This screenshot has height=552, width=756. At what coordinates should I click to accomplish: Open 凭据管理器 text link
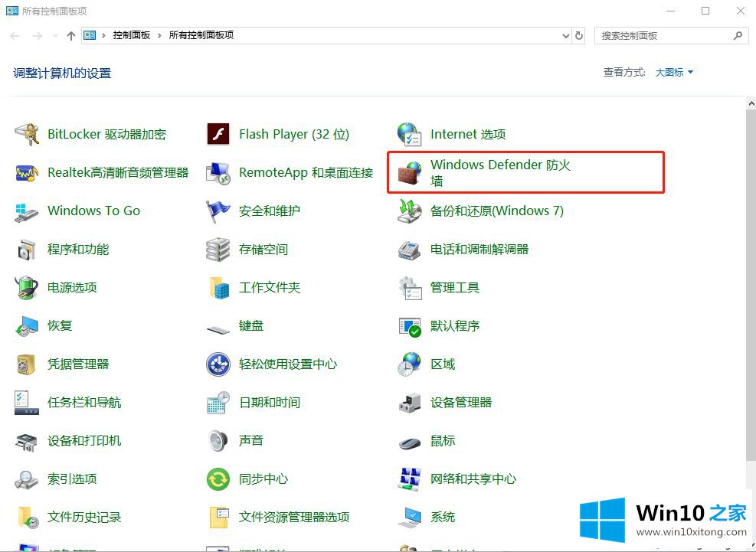click(78, 364)
